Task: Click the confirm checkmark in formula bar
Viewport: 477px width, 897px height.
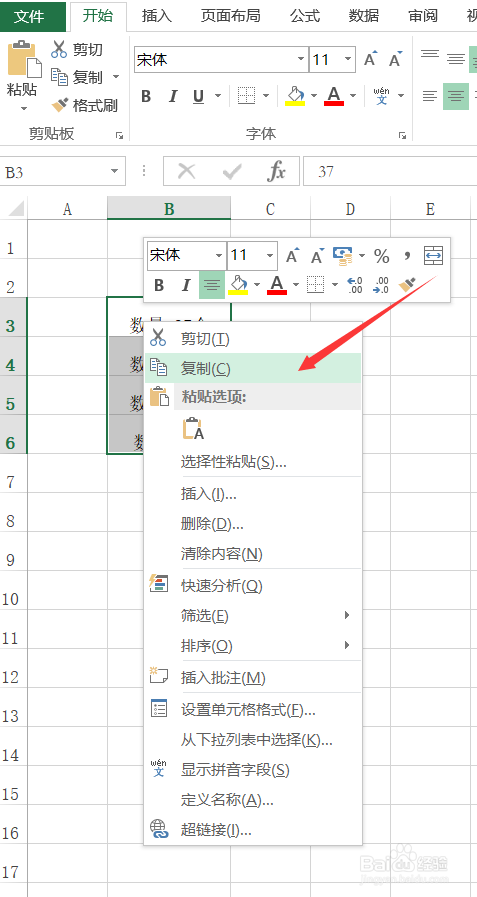Action: 232,171
